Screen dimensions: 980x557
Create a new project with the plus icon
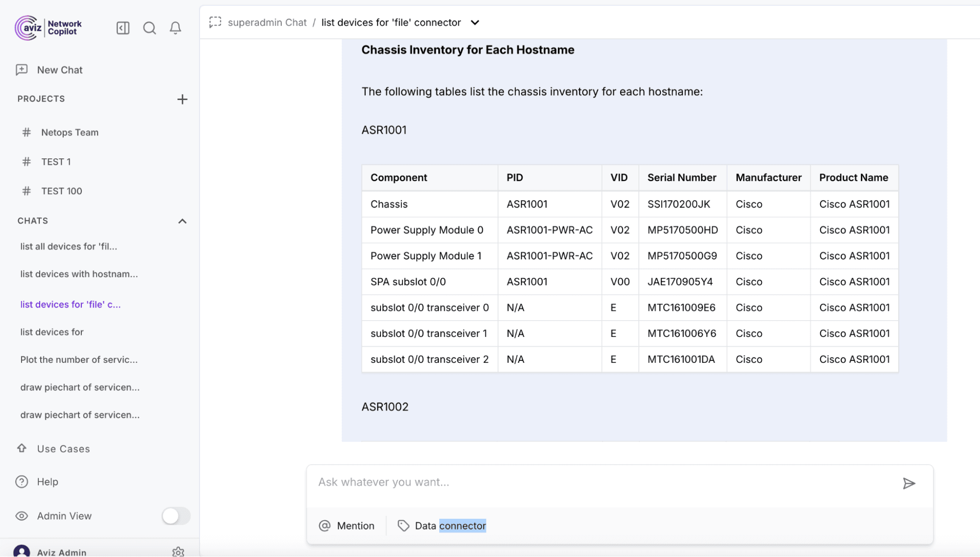(x=182, y=99)
